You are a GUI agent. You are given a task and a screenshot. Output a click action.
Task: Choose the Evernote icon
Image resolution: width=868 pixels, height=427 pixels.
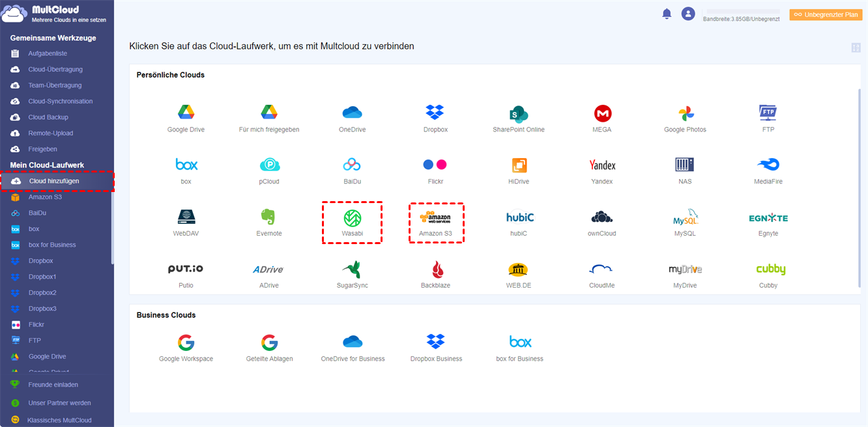tap(269, 217)
